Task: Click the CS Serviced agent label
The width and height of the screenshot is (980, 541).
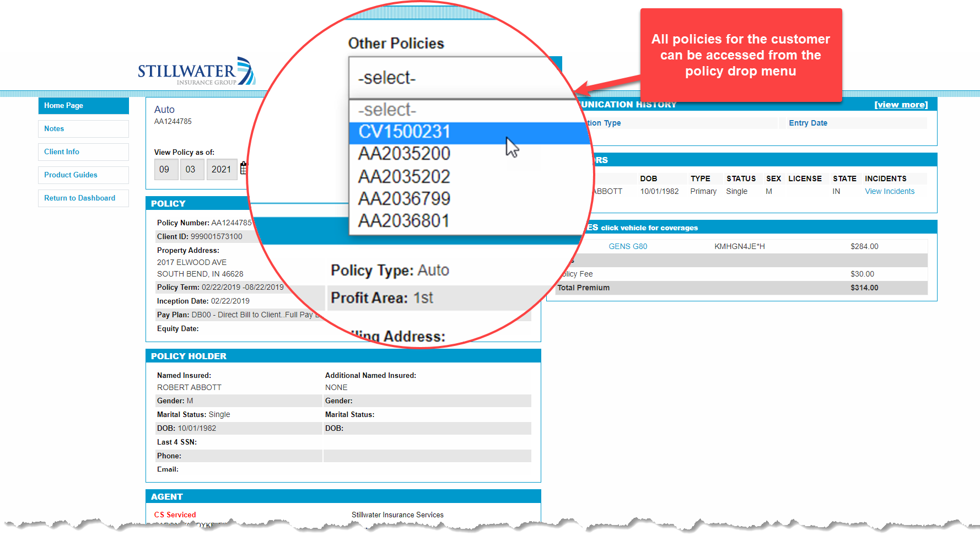Action: (x=175, y=515)
